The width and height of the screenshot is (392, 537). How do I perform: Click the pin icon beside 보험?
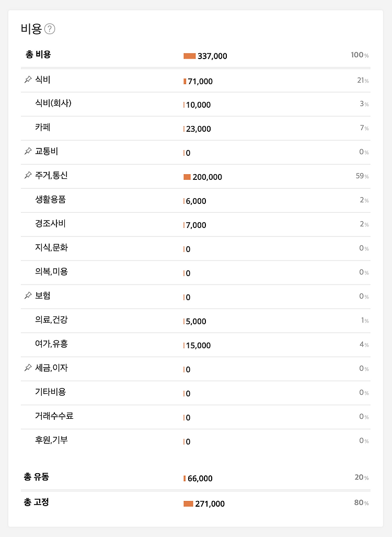pos(28,295)
